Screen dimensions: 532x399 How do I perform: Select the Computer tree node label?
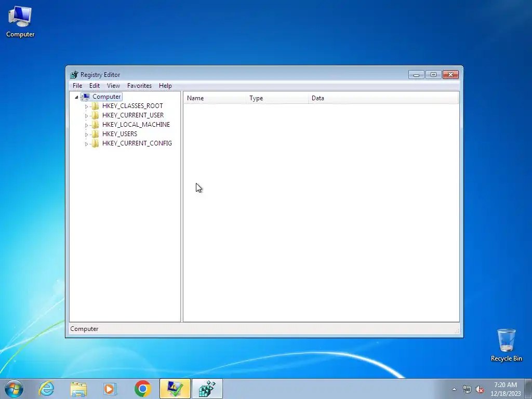pos(107,97)
